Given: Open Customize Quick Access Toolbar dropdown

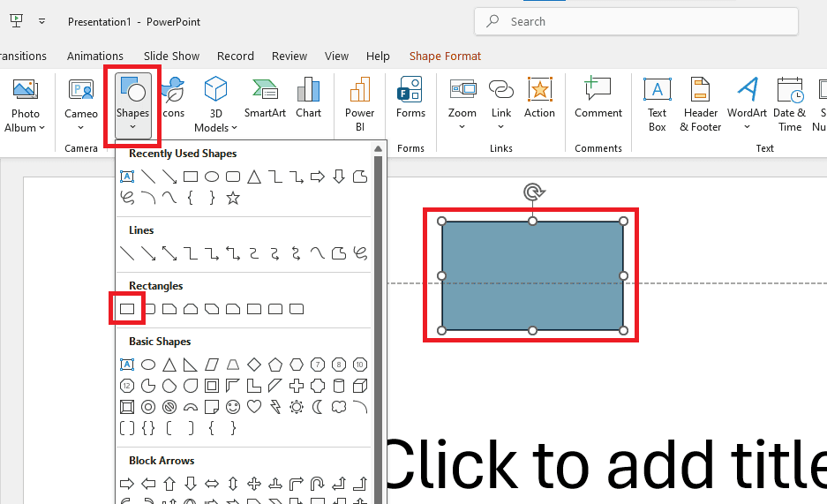Looking at the screenshot, I should [x=41, y=21].
